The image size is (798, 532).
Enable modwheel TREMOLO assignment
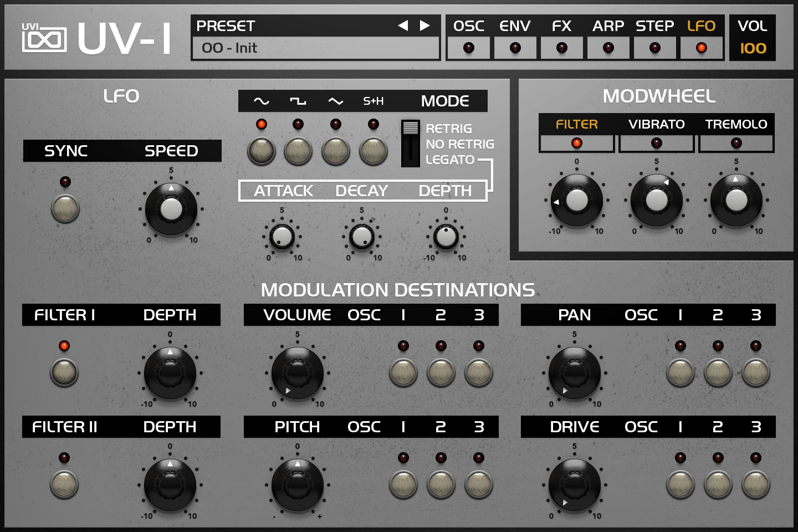[736, 143]
